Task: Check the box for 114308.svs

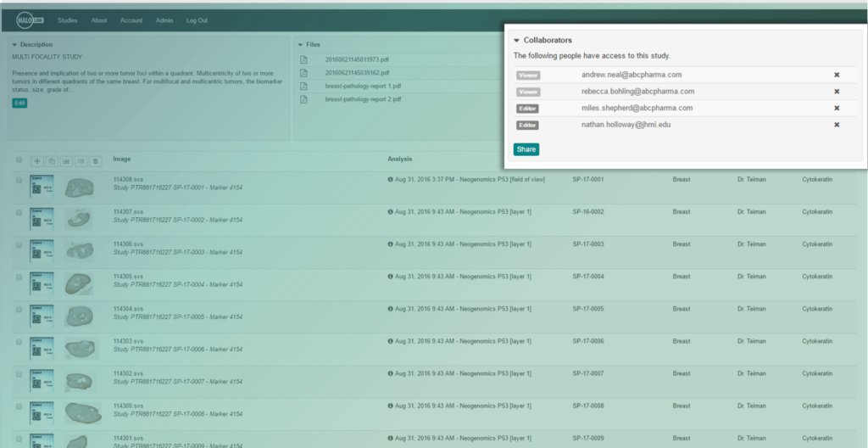Action: 19,180
